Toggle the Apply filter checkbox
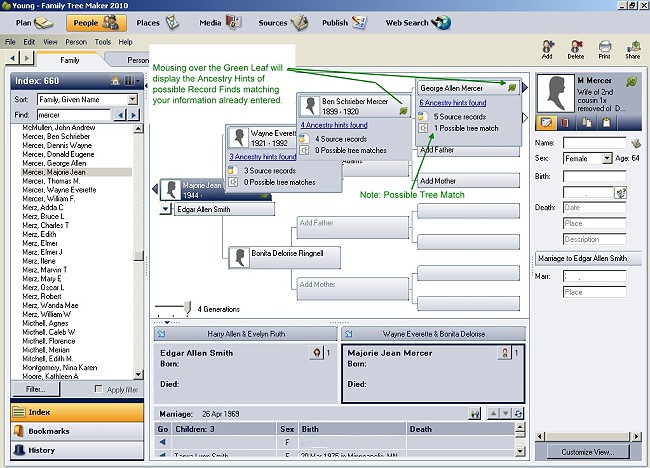Viewport: 650px width, 468px height. click(98, 389)
